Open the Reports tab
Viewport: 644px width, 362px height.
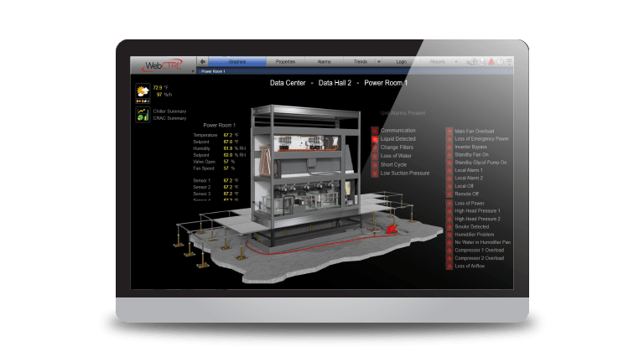tap(438, 61)
